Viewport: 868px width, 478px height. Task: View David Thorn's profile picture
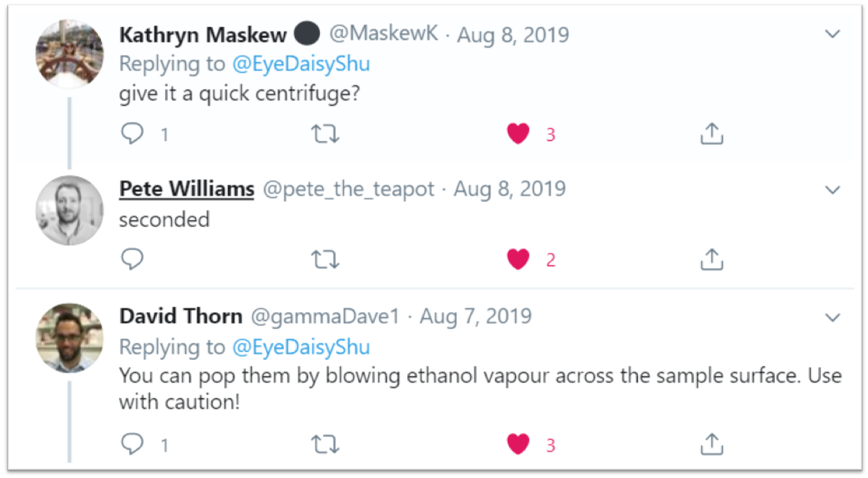coord(69,337)
